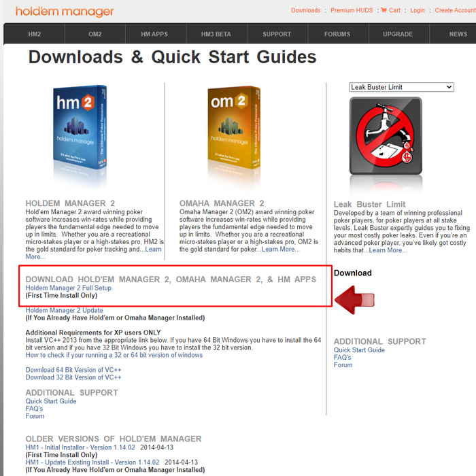The width and height of the screenshot is (476, 476).
Task: Click Download 64 Bit Version of VC++
Action: tap(73, 370)
